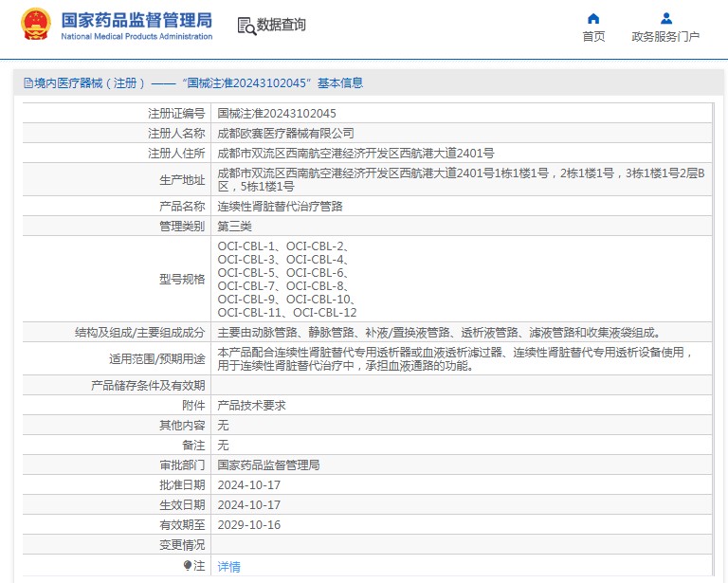
Task: Select 有效期至 value 2029-10-16
Action: pos(249,525)
